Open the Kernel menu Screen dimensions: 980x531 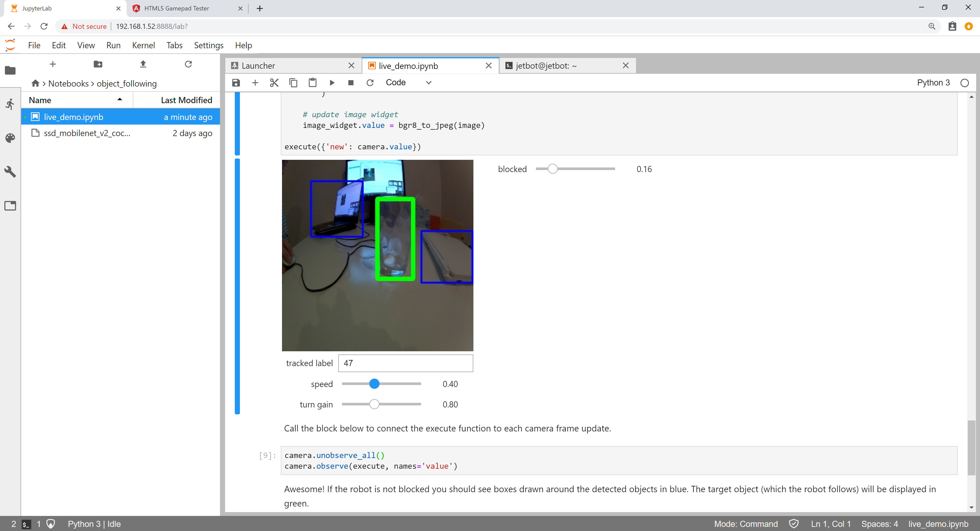(143, 45)
